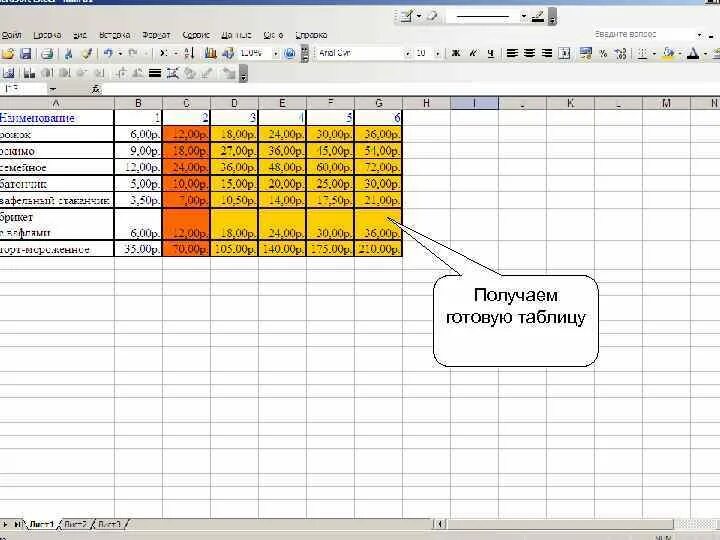Screen dimensions: 720x540
Task: Click the Fill Color bucket swatch
Action: [x=668, y=54]
